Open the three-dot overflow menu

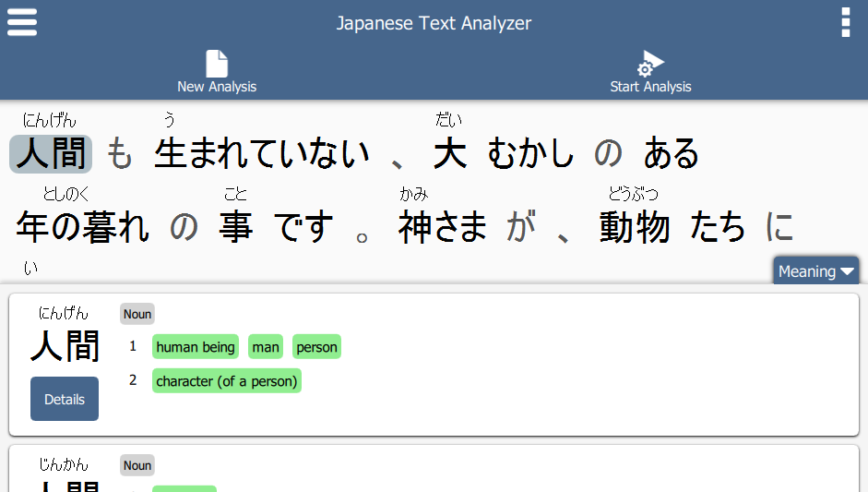(845, 22)
